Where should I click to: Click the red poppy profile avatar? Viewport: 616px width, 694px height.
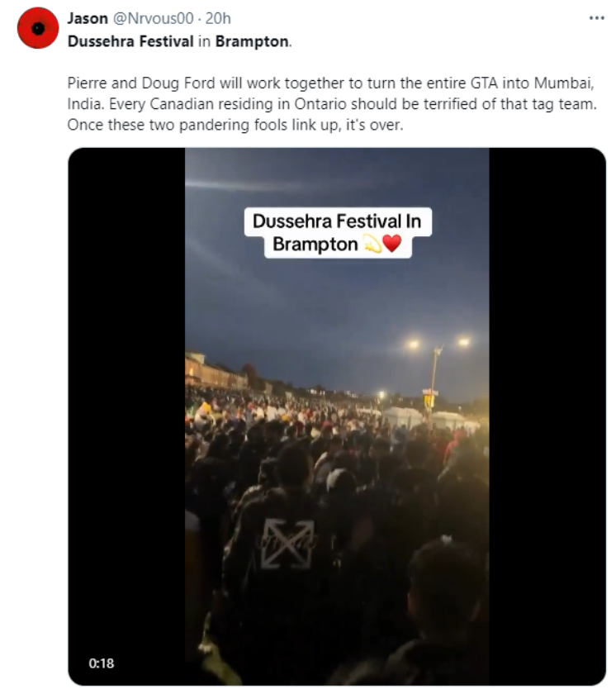[x=38, y=28]
